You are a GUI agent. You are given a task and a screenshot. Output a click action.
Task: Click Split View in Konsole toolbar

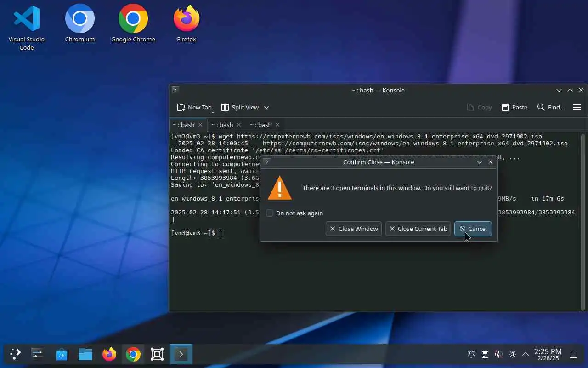(x=240, y=107)
